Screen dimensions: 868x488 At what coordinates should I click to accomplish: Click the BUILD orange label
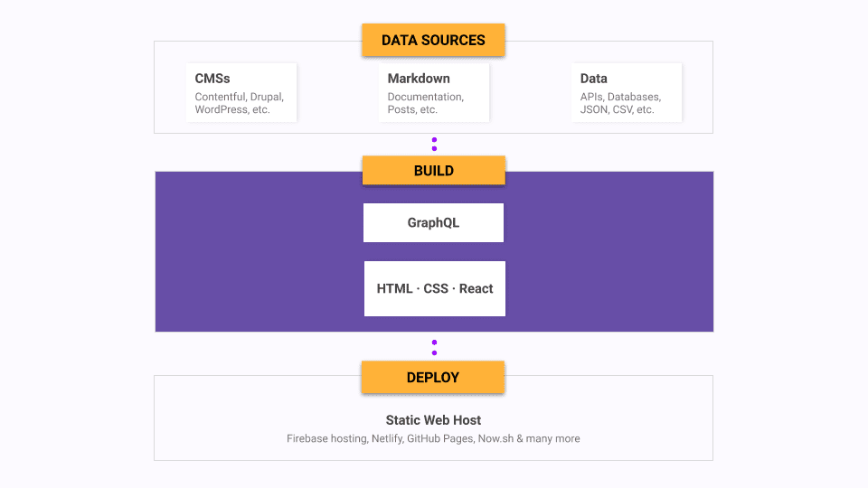pyautogui.click(x=433, y=171)
